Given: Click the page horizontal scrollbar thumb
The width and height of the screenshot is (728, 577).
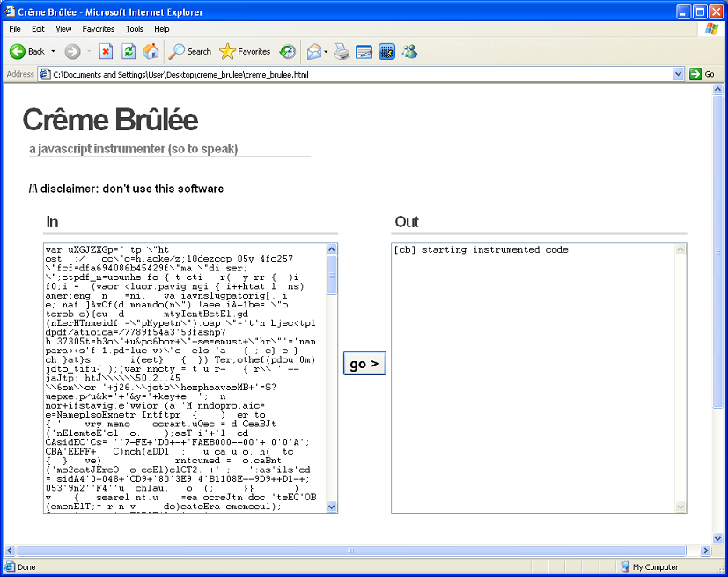Looking at the screenshot, I should [352, 551].
